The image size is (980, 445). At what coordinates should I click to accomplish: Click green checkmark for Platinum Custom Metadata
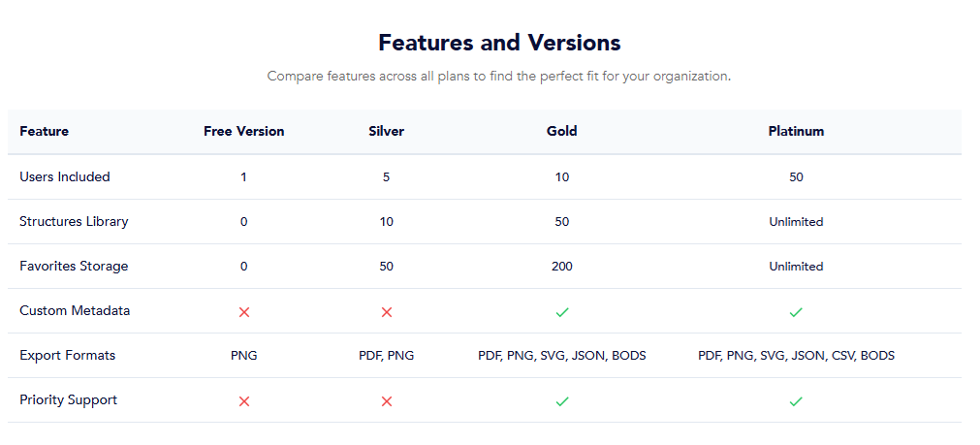(796, 312)
